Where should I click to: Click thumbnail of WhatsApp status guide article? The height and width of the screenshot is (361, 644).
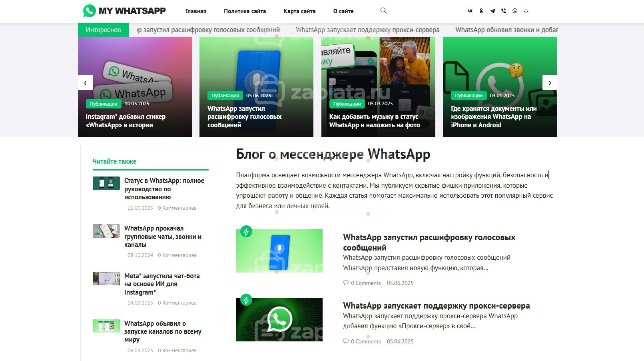(106, 183)
